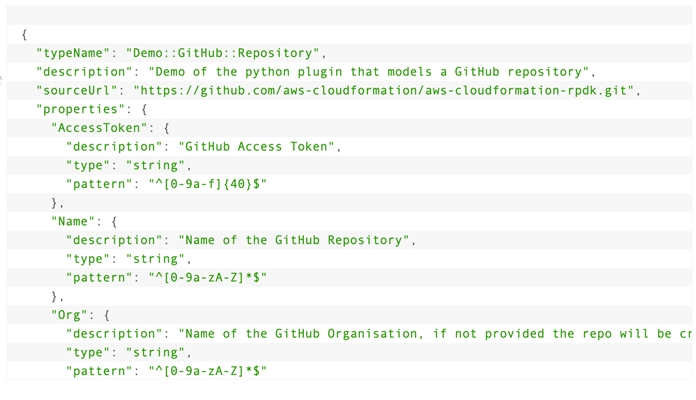Click the "properties" key

[x=80, y=109]
